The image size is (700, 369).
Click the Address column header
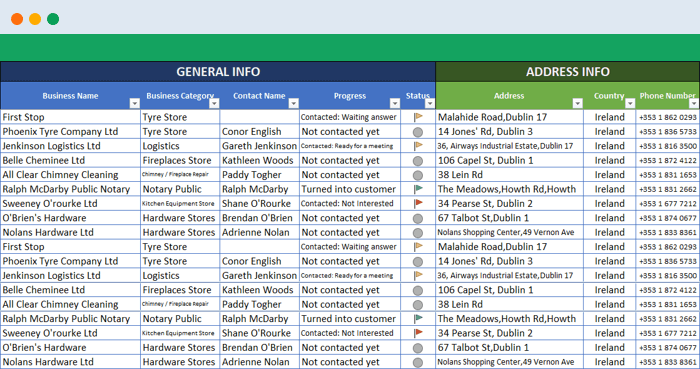tap(509, 96)
